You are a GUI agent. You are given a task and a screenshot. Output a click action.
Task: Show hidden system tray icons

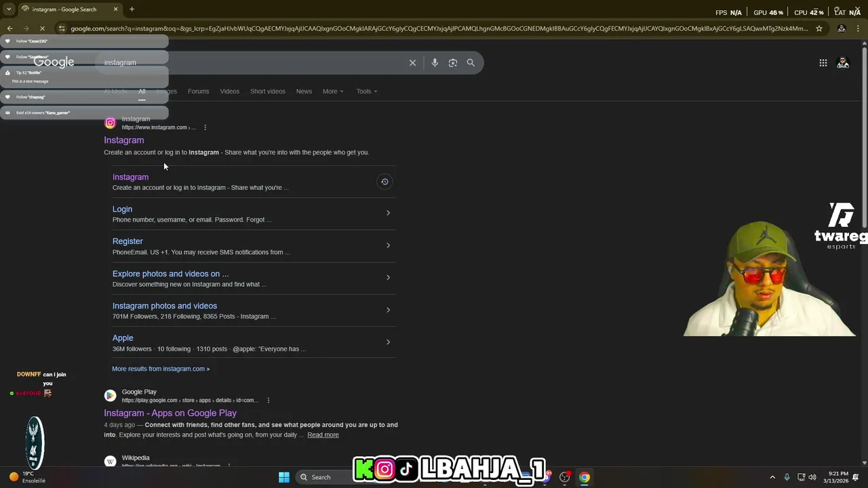[x=772, y=477]
